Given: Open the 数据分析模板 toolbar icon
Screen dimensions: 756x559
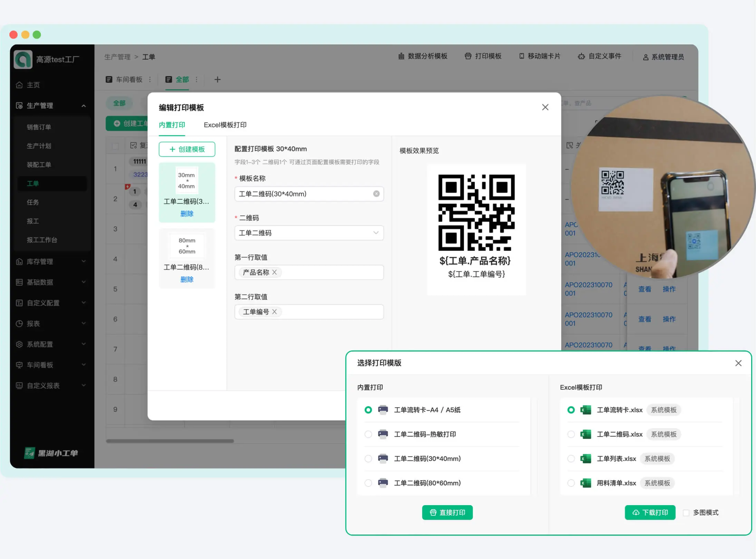Looking at the screenshot, I should (424, 56).
